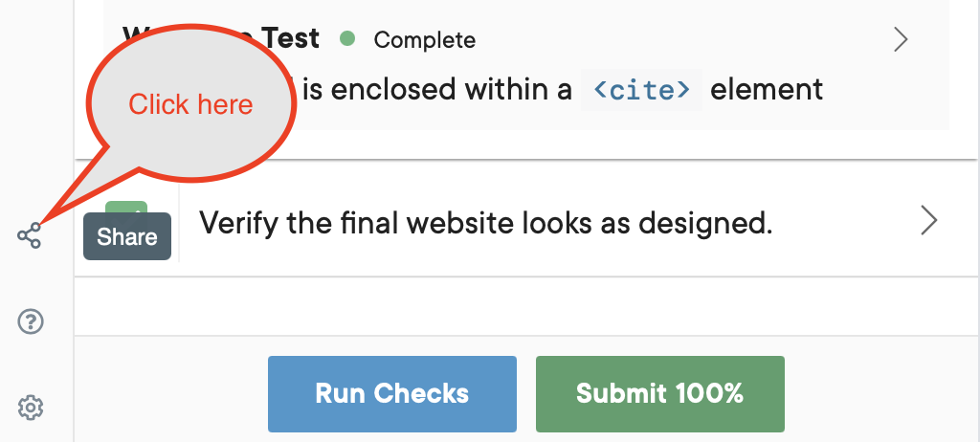Click the empty white row above Run Checks
This screenshot has width=980, height=442.
pyautogui.click(x=526, y=306)
